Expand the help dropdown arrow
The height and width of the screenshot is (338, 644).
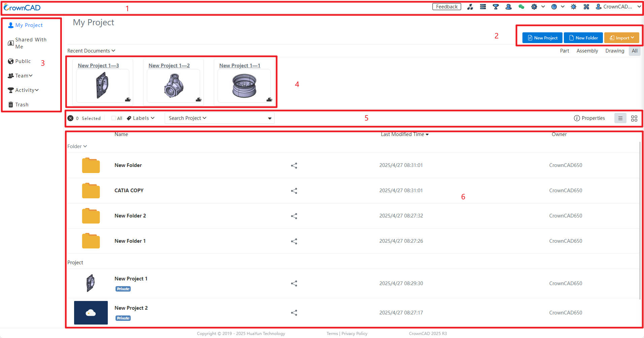(x=563, y=6)
